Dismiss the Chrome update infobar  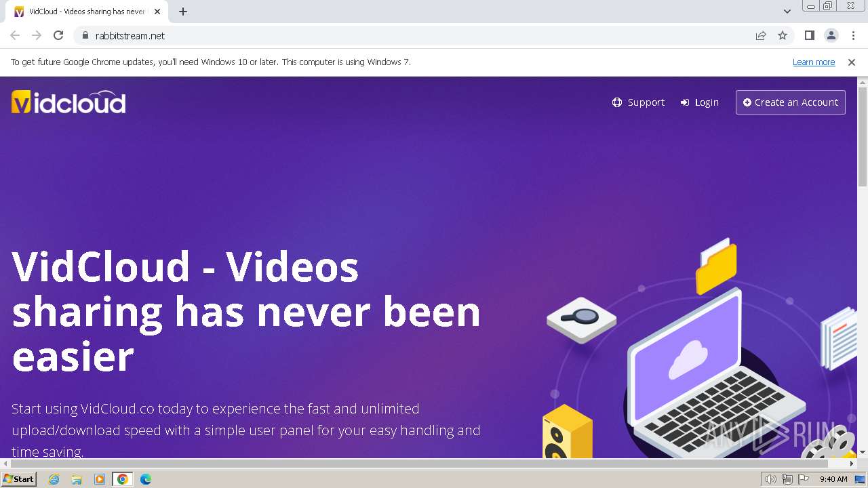(x=852, y=62)
